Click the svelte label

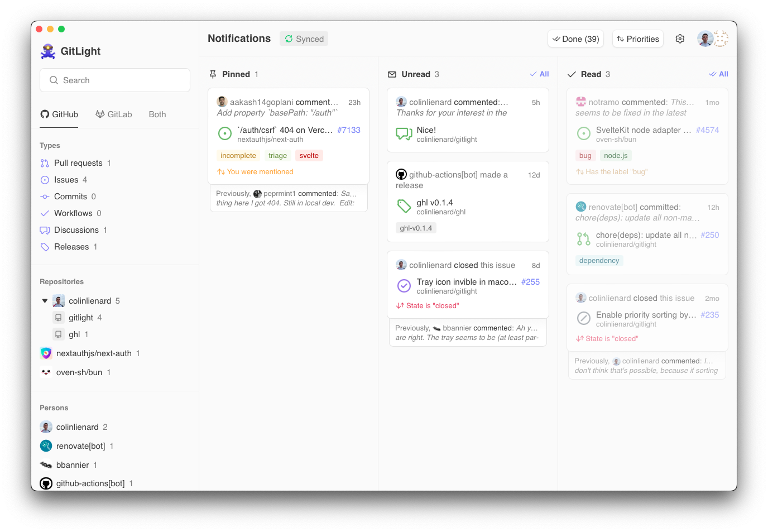tap(309, 156)
